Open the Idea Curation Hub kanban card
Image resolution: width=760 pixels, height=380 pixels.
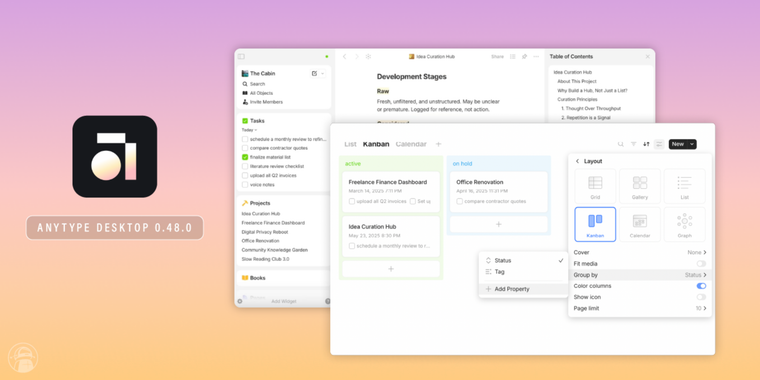point(391,236)
